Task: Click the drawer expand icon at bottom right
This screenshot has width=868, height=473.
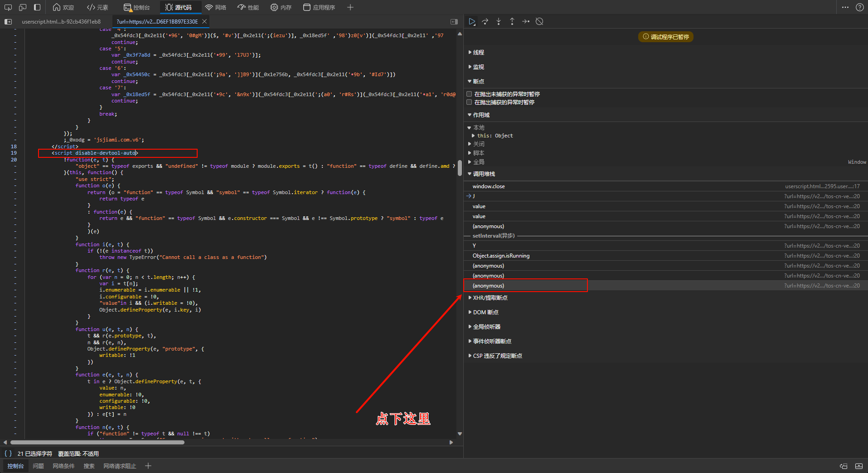Action: click(859, 466)
